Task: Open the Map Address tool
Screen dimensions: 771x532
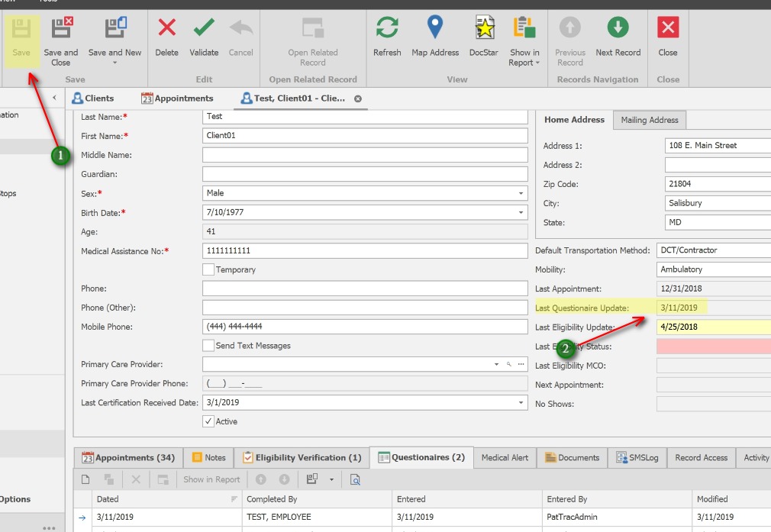Action: pos(435,31)
